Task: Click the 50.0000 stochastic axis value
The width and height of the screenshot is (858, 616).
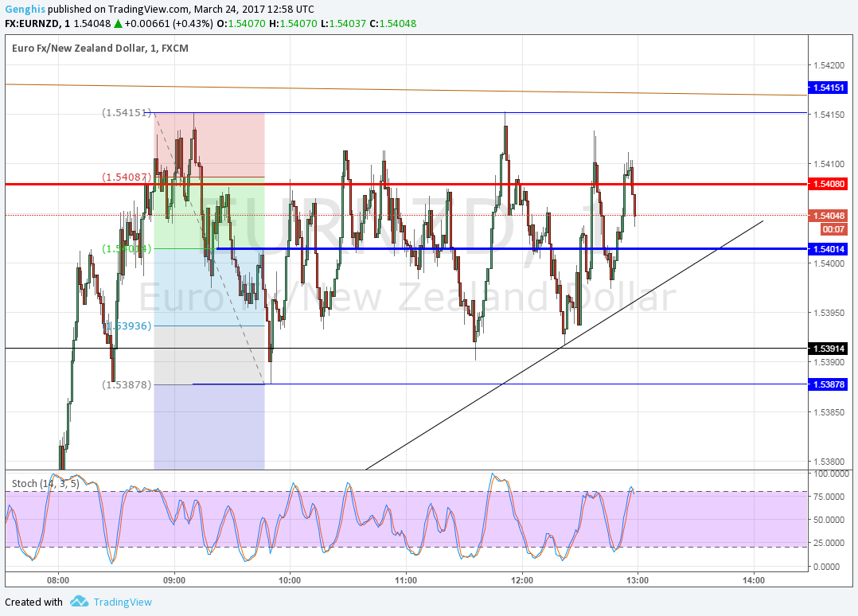Action: (x=831, y=520)
